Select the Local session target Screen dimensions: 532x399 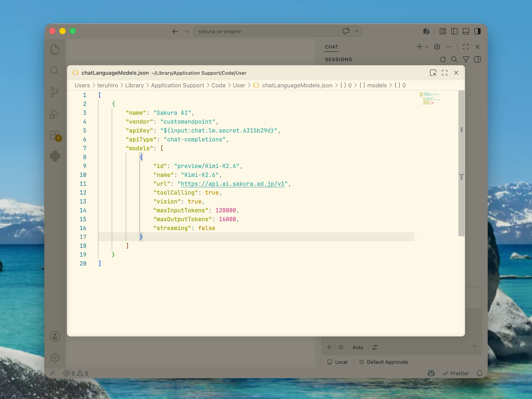337,362
